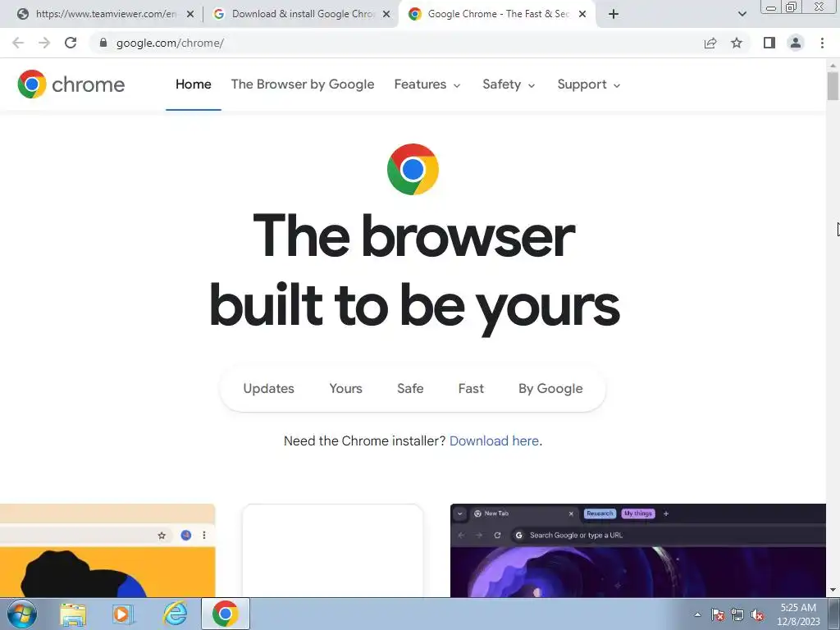Viewport: 840px width, 630px height.
Task: Switch to the teamviewer.com tab
Action: [106, 15]
